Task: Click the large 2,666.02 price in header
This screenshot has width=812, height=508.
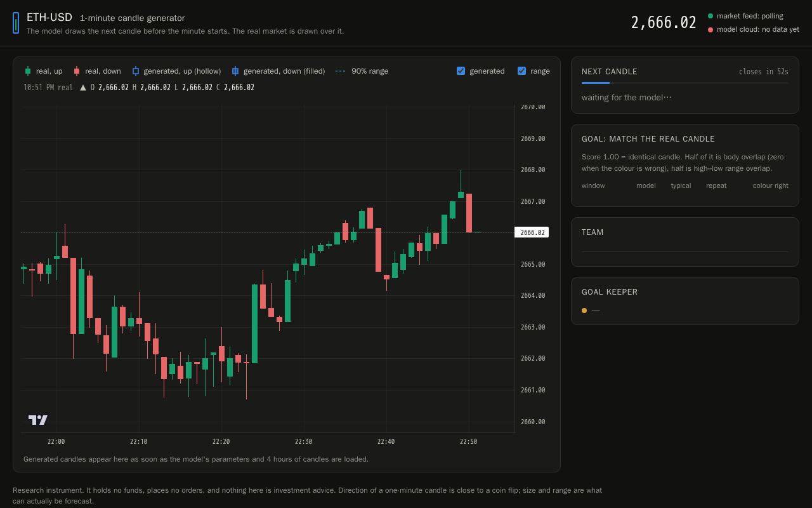Action: coord(664,23)
